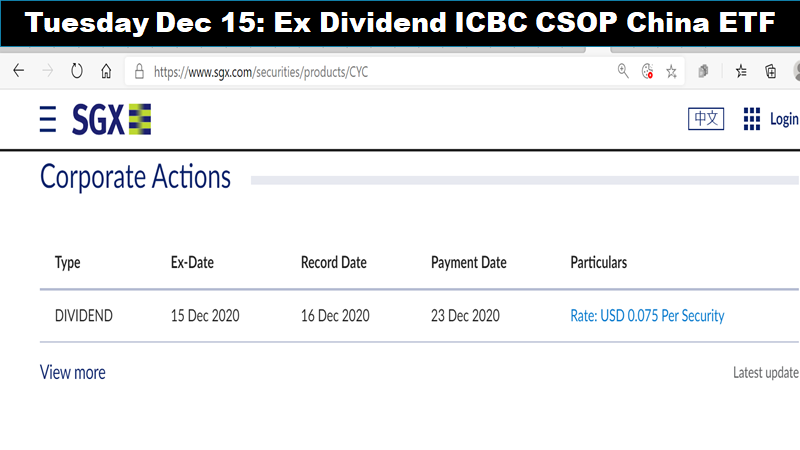Select the Ex-Date column header
The image size is (800, 450).
pyautogui.click(x=192, y=262)
